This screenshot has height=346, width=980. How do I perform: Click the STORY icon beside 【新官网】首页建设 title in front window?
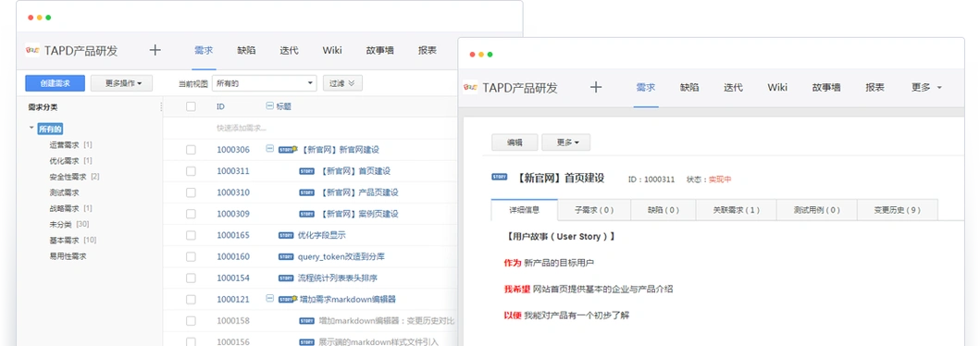coord(500,178)
